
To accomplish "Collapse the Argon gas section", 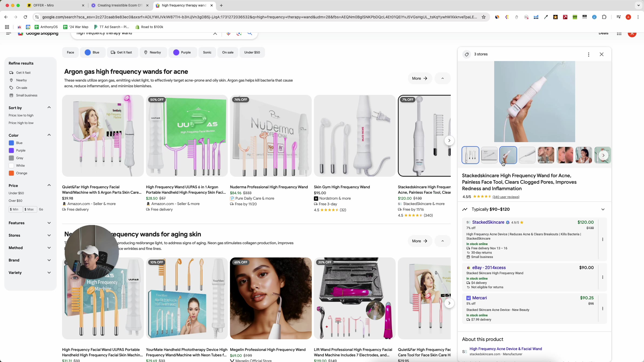I will pyautogui.click(x=443, y=79).
